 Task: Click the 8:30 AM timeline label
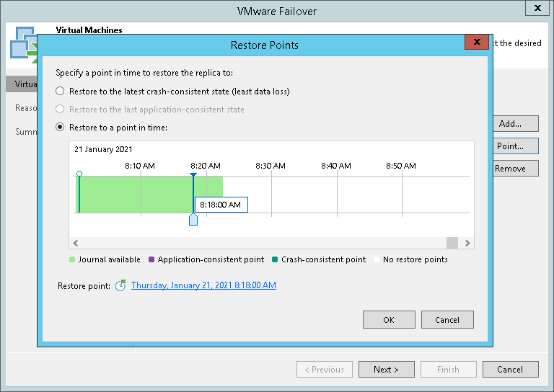pos(271,166)
